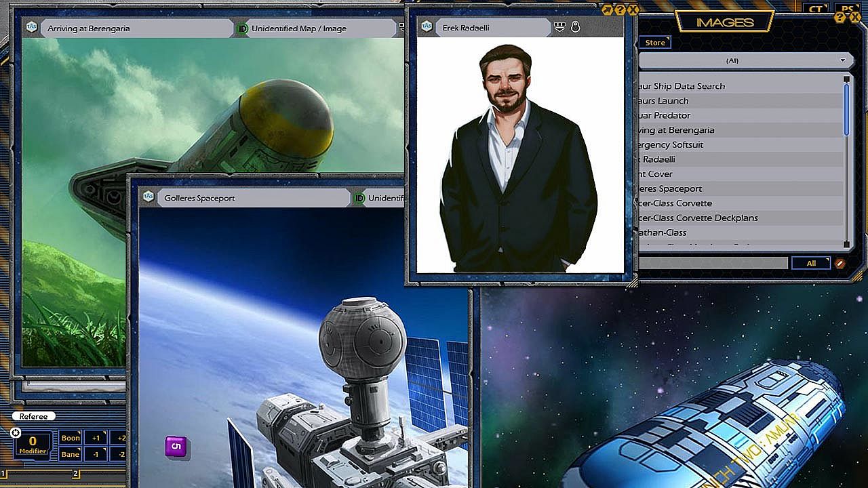Click the Referee identity label
The height and width of the screenshot is (488, 868).
tap(33, 416)
